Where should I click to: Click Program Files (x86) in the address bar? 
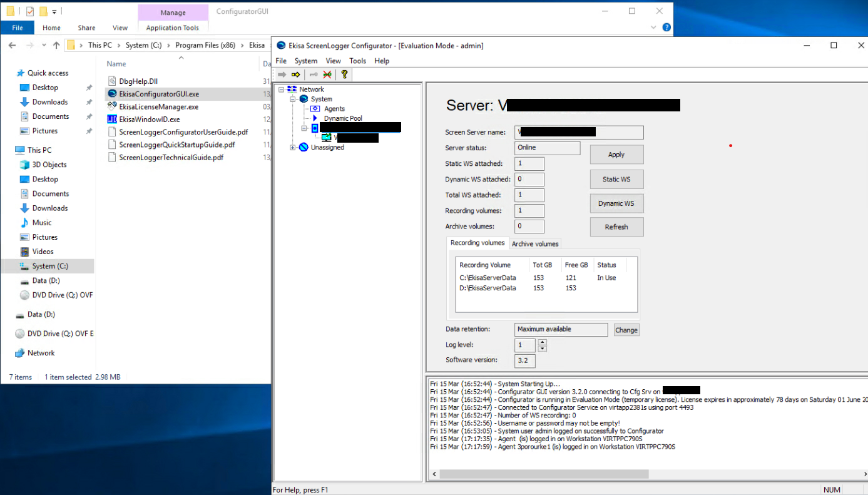point(207,45)
